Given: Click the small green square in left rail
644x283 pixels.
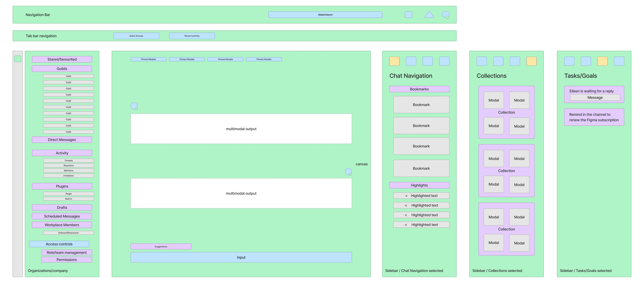Looking at the screenshot, I should [18, 59].
